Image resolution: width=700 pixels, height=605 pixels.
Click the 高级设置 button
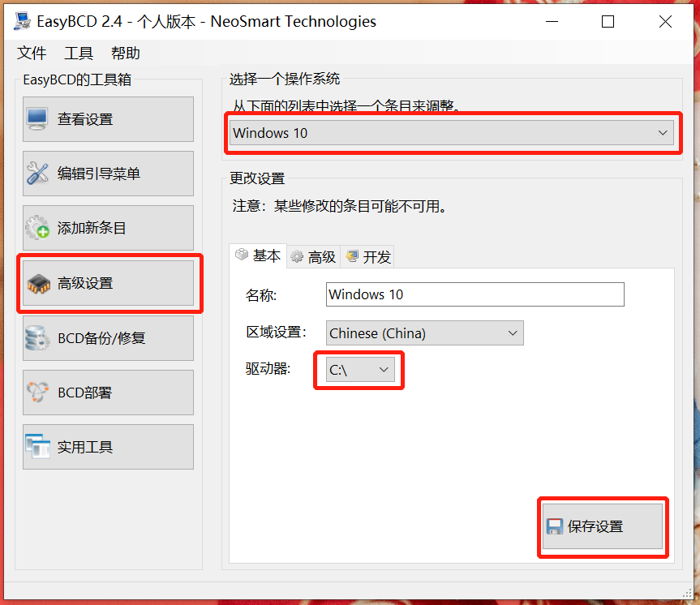(108, 284)
